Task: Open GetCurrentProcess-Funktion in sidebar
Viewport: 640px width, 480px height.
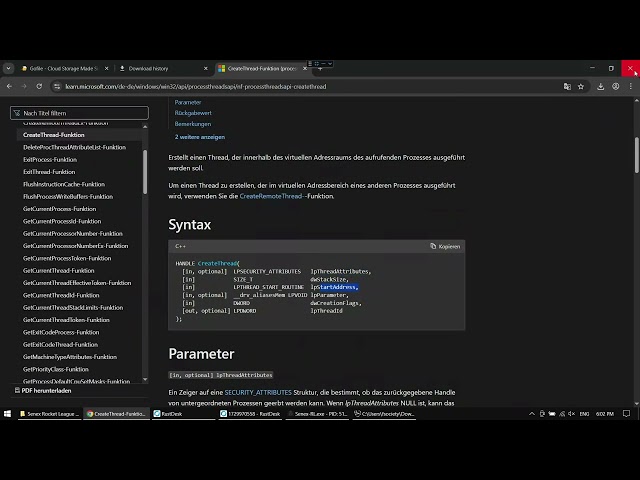Action: tap(60, 209)
